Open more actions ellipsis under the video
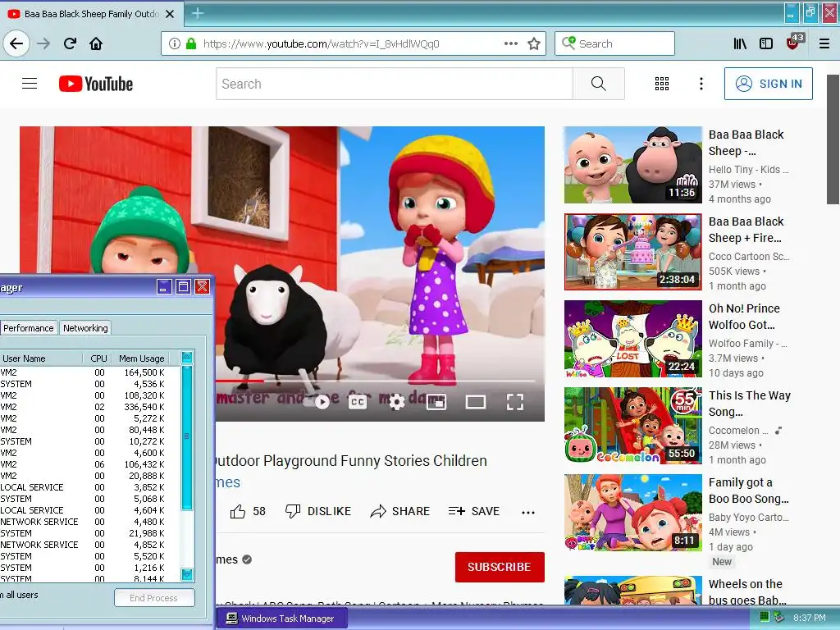 click(528, 512)
